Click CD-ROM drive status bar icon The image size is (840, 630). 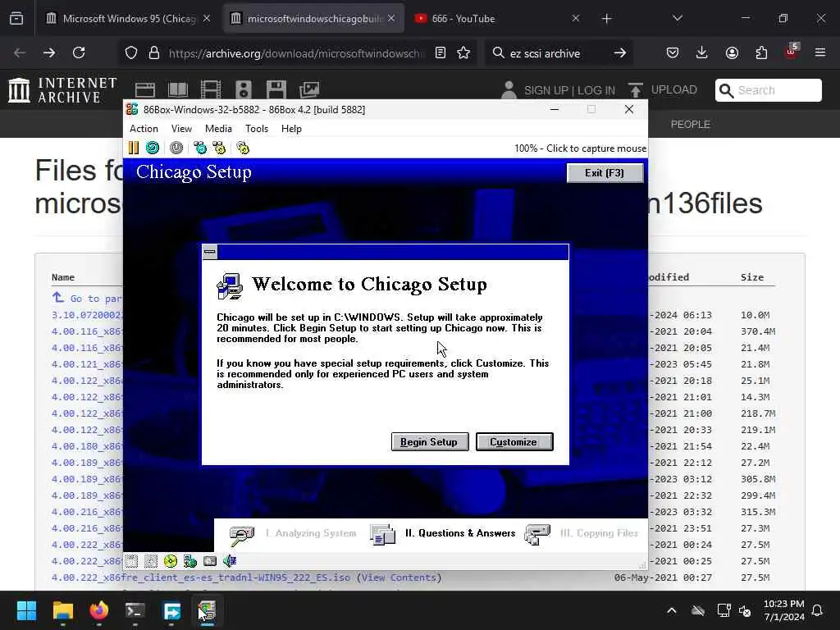[171, 561]
